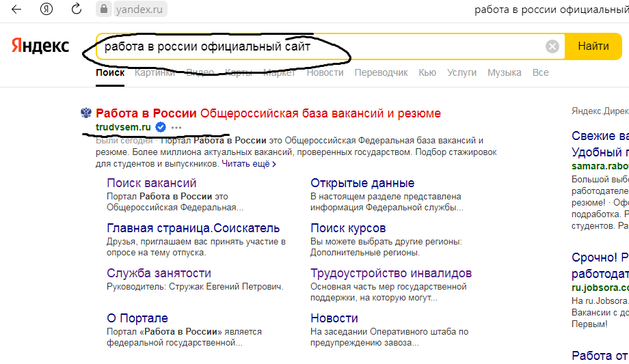
Task: Open the Служба занятости sitelink
Action: pyautogui.click(x=159, y=273)
